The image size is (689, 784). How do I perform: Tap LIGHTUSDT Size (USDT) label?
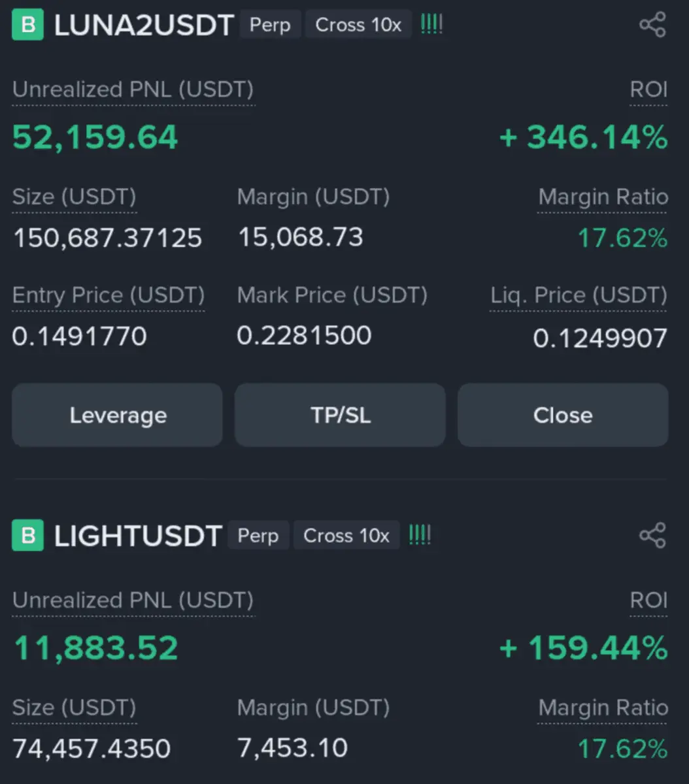74,708
